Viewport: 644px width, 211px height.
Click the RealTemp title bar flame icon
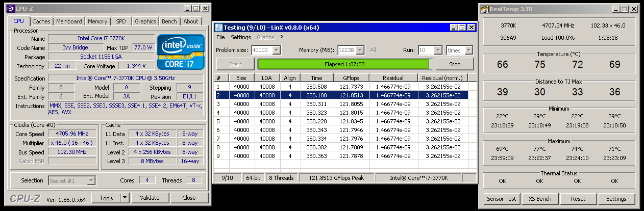point(484,8)
